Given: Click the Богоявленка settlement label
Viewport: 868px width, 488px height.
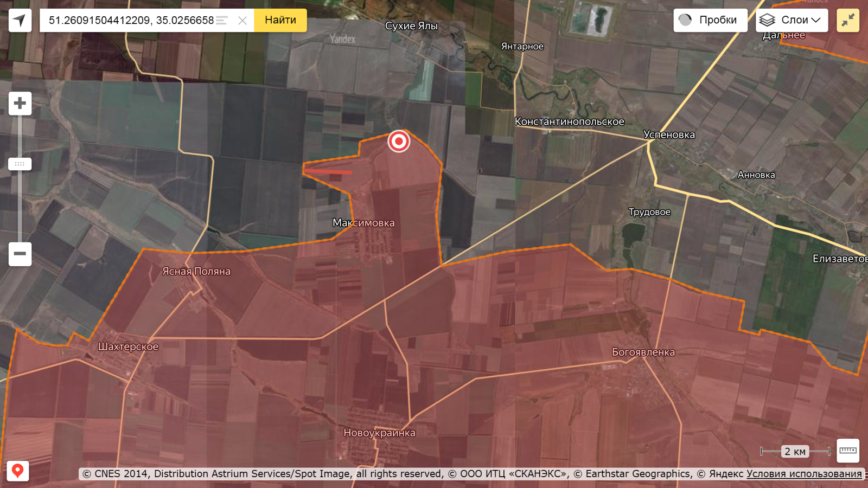Looking at the screenshot, I should click(643, 352).
